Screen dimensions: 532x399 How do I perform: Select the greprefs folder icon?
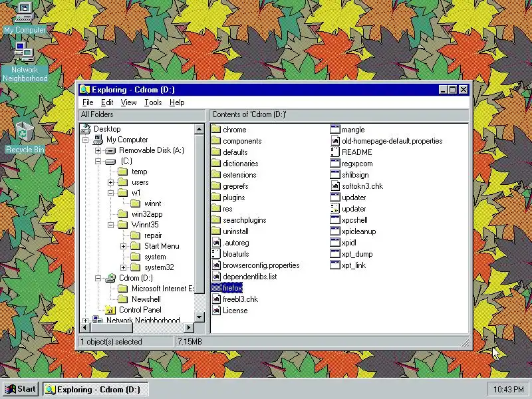click(x=216, y=186)
